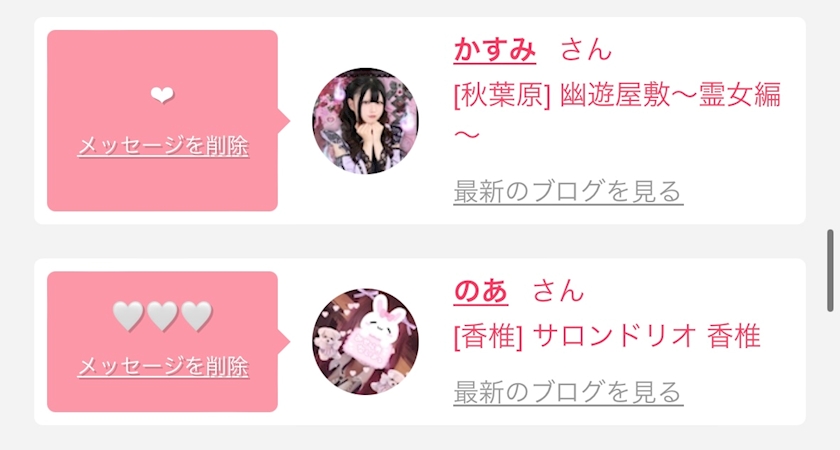
Task: Open かすみ's profile via her name
Action: (494, 50)
